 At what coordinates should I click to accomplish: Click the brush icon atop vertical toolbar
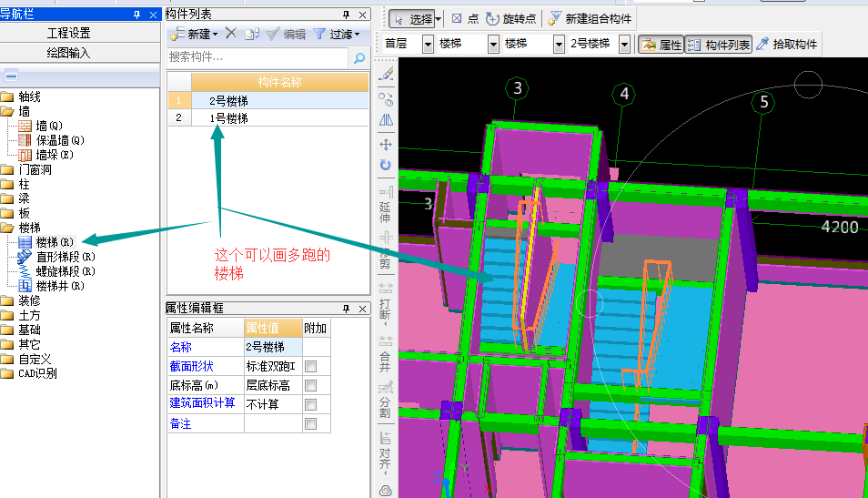coord(386,75)
